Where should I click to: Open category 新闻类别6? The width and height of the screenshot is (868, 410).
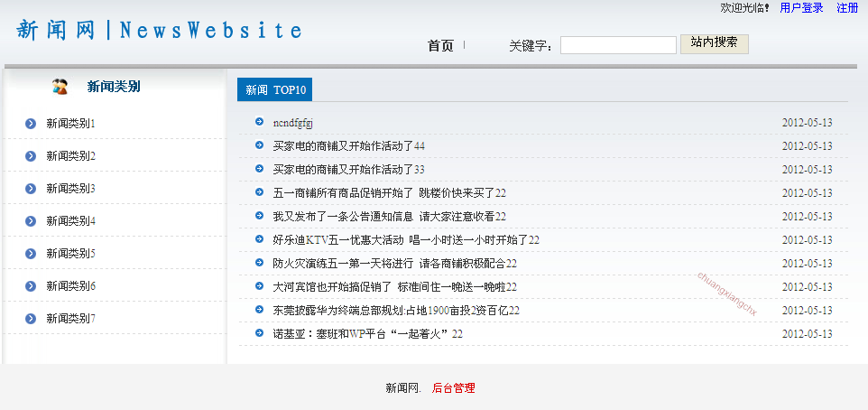pos(71,286)
